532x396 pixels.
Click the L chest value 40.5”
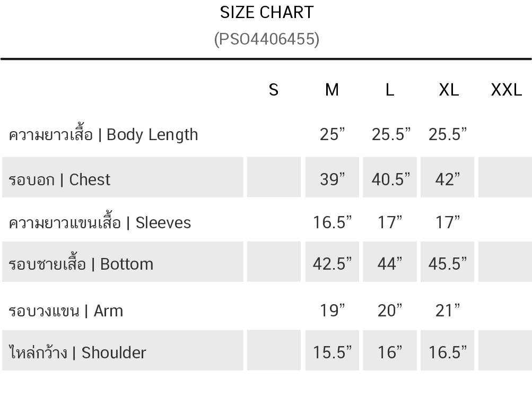coord(390,179)
